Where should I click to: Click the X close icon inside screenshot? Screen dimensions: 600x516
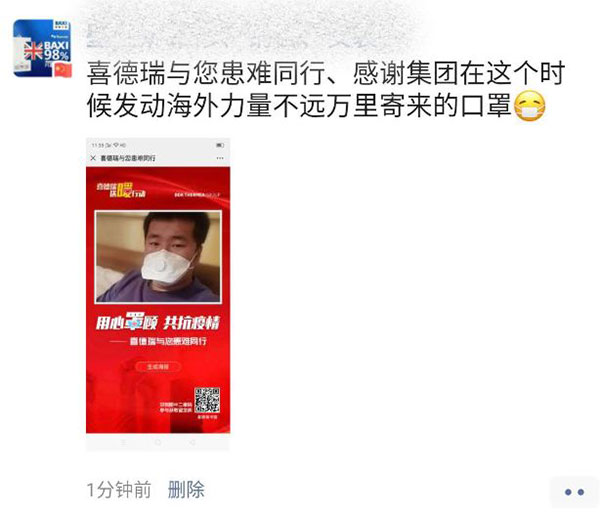coord(93,158)
